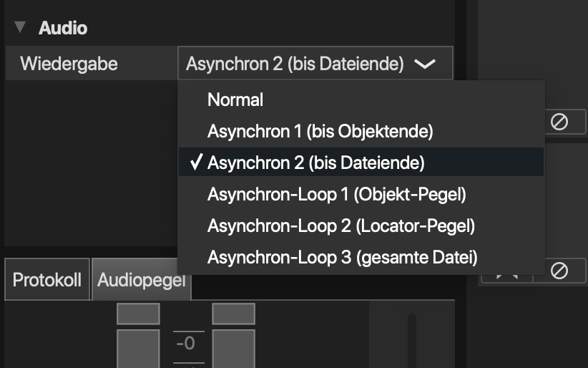Choose Asynchron 1 (bis Objektende)
The width and height of the screenshot is (588, 368).
pos(320,132)
